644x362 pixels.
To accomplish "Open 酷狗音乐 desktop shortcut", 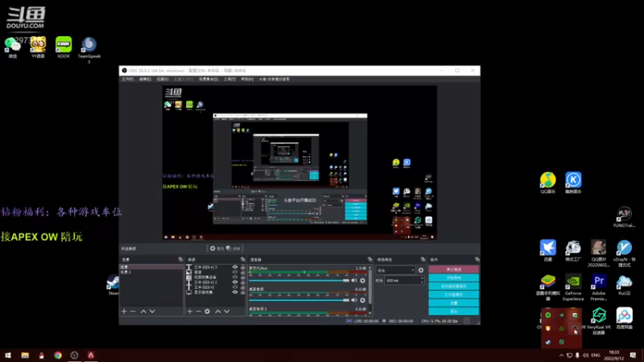I will 573,183.
